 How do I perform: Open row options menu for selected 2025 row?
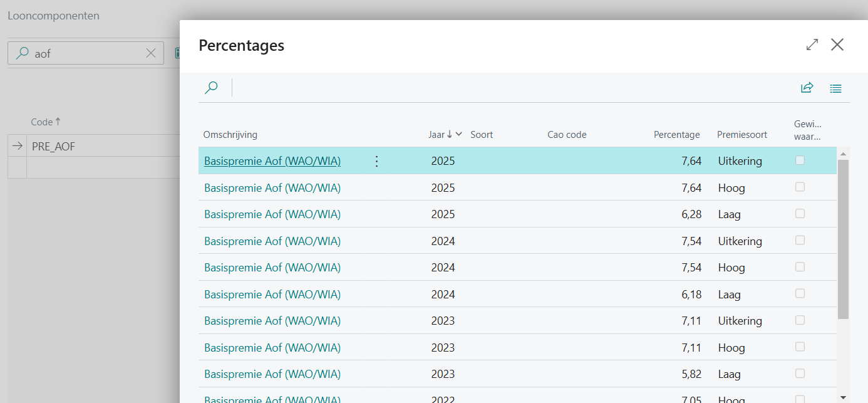(376, 162)
